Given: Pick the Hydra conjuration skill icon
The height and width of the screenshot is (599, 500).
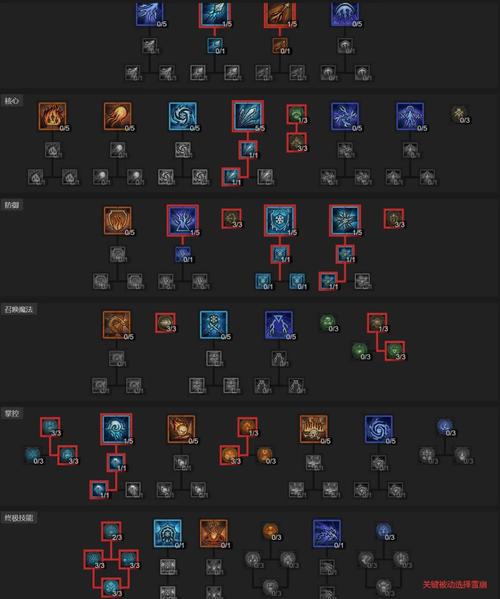Looking at the screenshot, I should (x=117, y=325).
